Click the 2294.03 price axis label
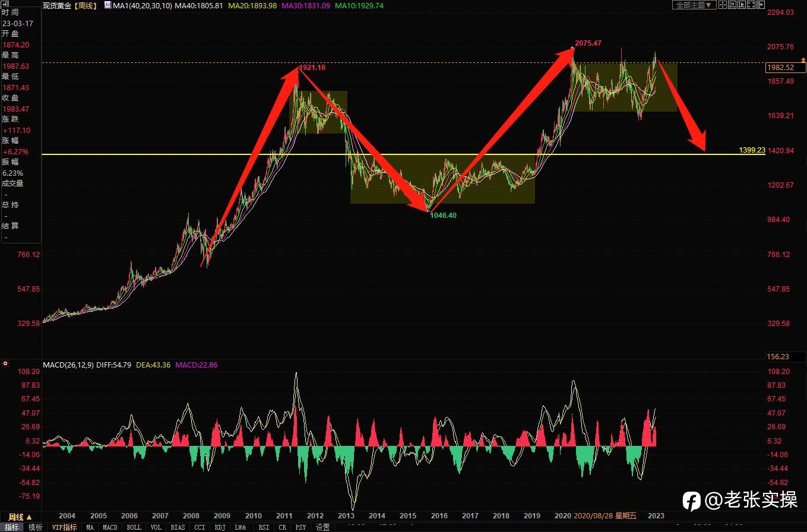 coord(780,12)
